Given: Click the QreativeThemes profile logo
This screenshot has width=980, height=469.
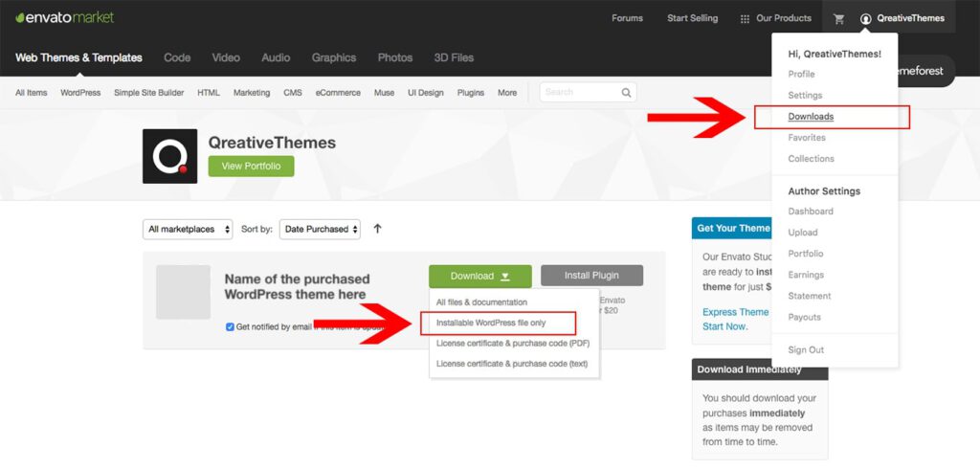Looking at the screenshot, I should pyautogui.click(x=170, y=156).
